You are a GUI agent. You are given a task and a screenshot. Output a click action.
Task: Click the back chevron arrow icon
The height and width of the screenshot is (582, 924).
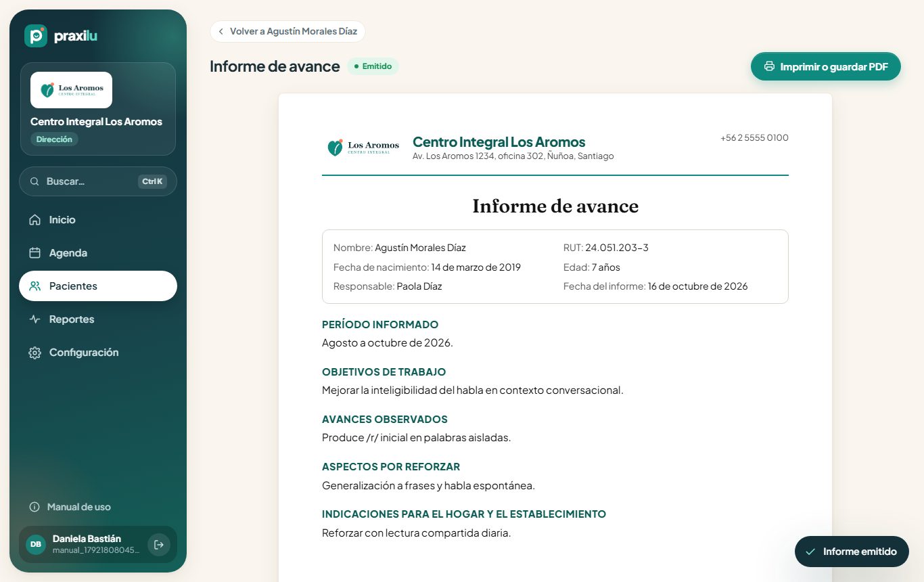tap(221, 32)
